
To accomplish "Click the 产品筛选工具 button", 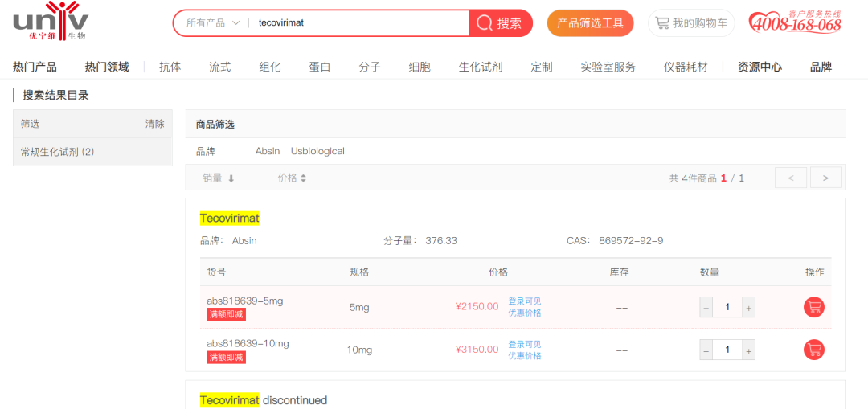I will click(590, 23).
